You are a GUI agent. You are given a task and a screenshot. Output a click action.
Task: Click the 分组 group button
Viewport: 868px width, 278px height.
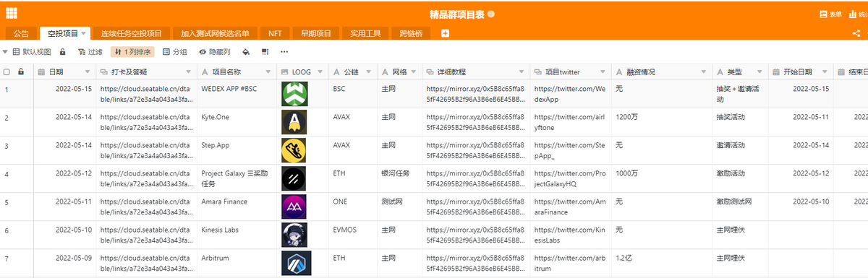click(x=175, y=52)
